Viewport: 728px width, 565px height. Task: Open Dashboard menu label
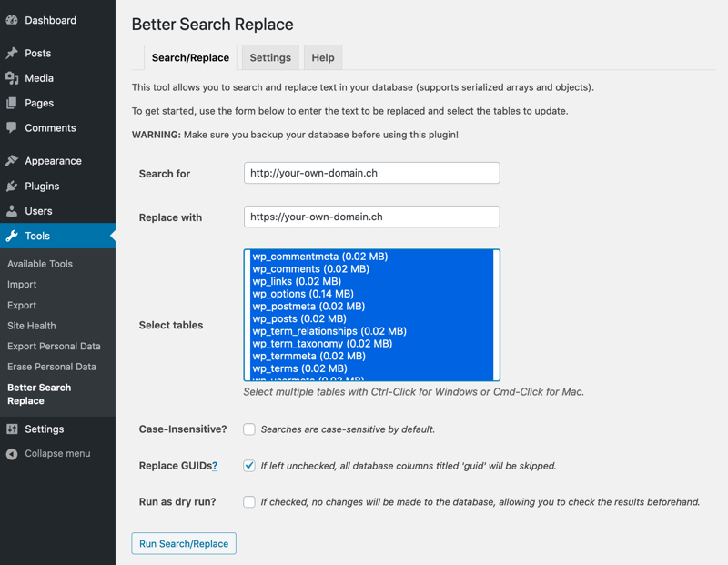51,20
